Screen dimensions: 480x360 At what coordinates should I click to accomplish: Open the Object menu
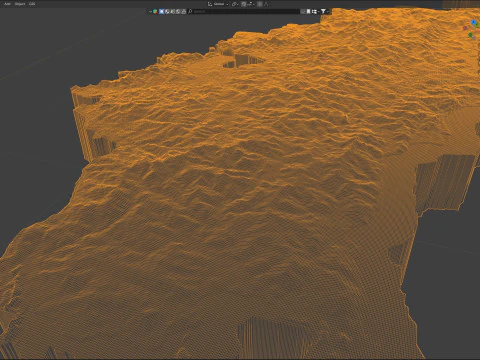coord(20,4)
